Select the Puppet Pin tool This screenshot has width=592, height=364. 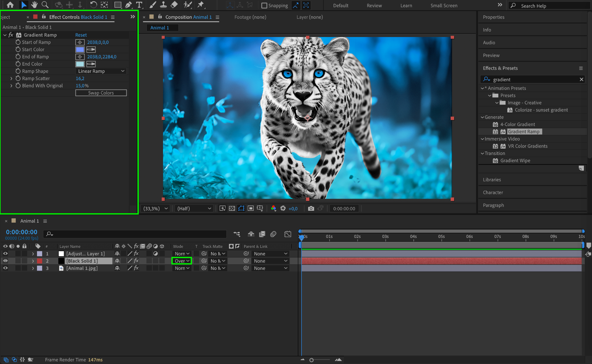[x=200, y=5]
